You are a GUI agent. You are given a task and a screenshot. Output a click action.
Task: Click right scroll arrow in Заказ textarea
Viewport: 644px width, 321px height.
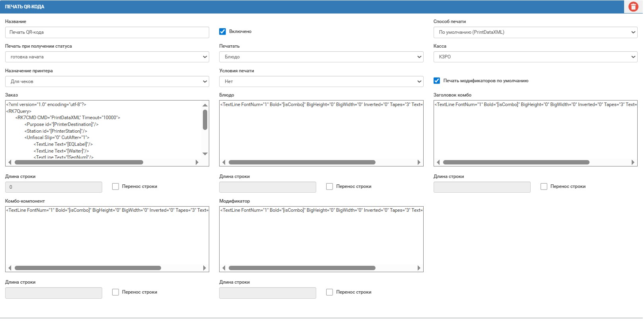point(197,162)
